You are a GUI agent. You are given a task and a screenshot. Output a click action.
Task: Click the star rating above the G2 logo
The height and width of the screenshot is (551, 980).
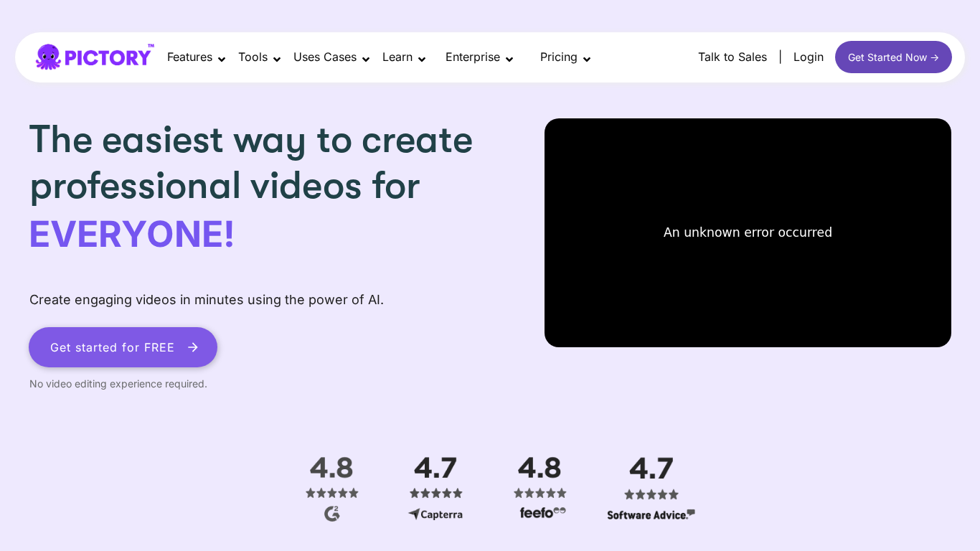coord(331,493)
